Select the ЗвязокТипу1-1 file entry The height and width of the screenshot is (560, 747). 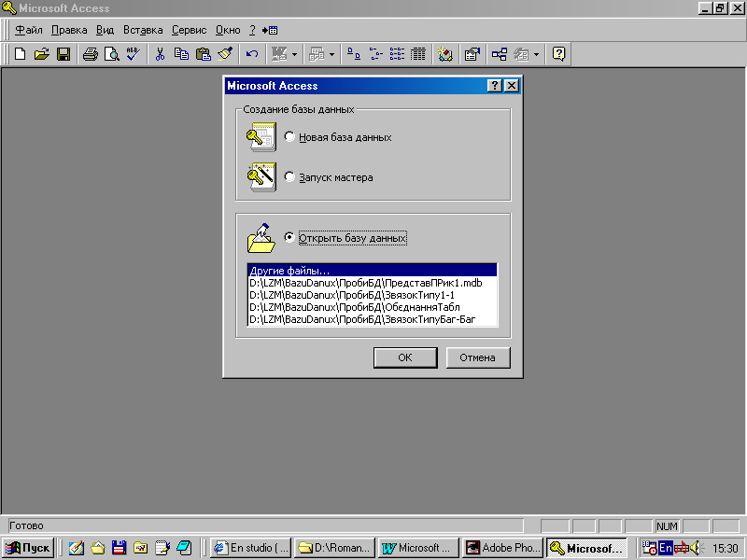point(372,295)
